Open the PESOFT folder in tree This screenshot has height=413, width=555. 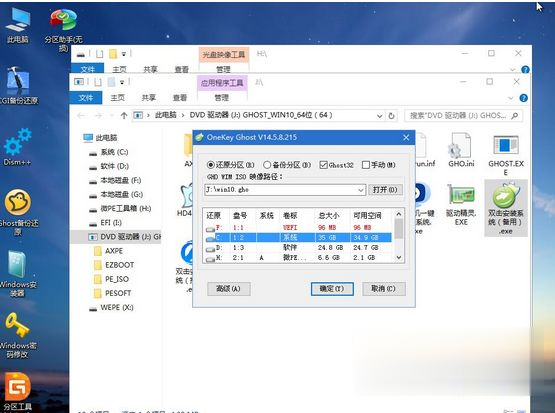pyautogui.click(x=113, y=293)
